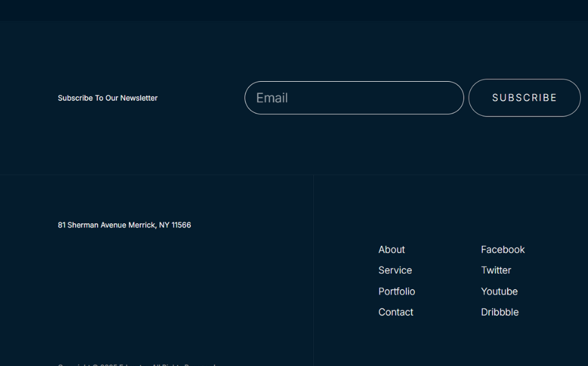Screen dimensions: 588x366
Task: Click ZIP code 11566 in the address
Action: coord(181,225)
